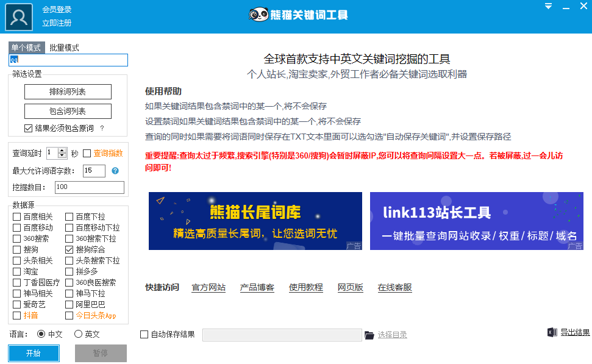Switch to 批量模式 tab
The height and width of the screenshot is (364, 592).
pyautogui.click(x=64, y=48)
